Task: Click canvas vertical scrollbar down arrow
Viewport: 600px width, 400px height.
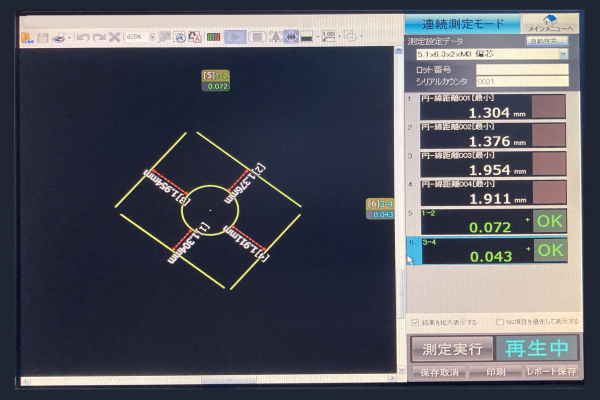Action: pos(401,370)
